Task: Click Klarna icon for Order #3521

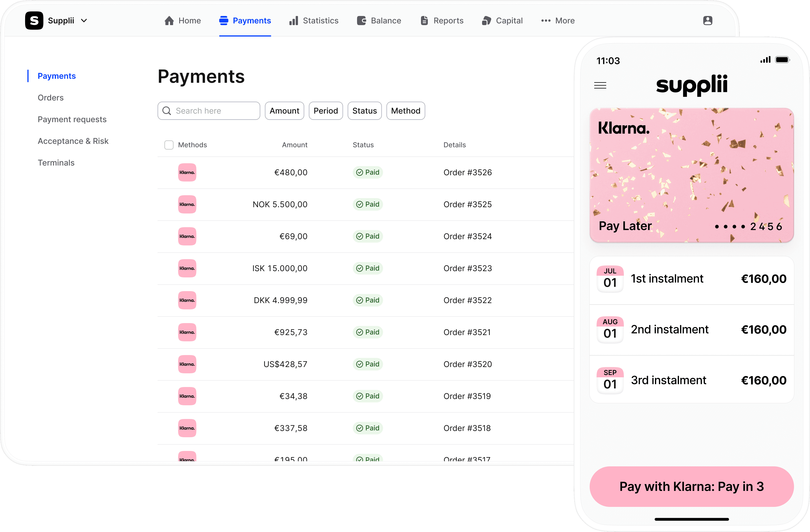Action: coord(187,332)
